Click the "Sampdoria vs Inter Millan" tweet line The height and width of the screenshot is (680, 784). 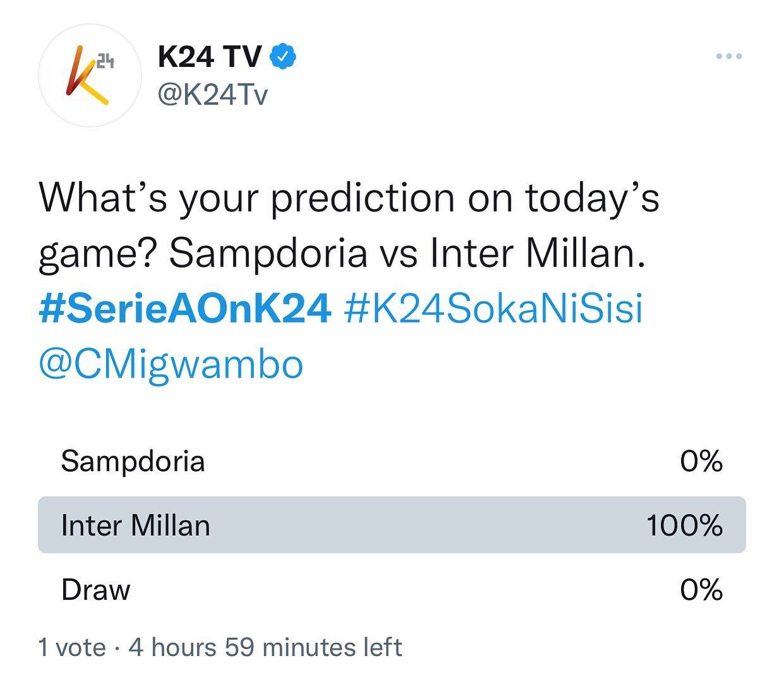tap(407, 254)
